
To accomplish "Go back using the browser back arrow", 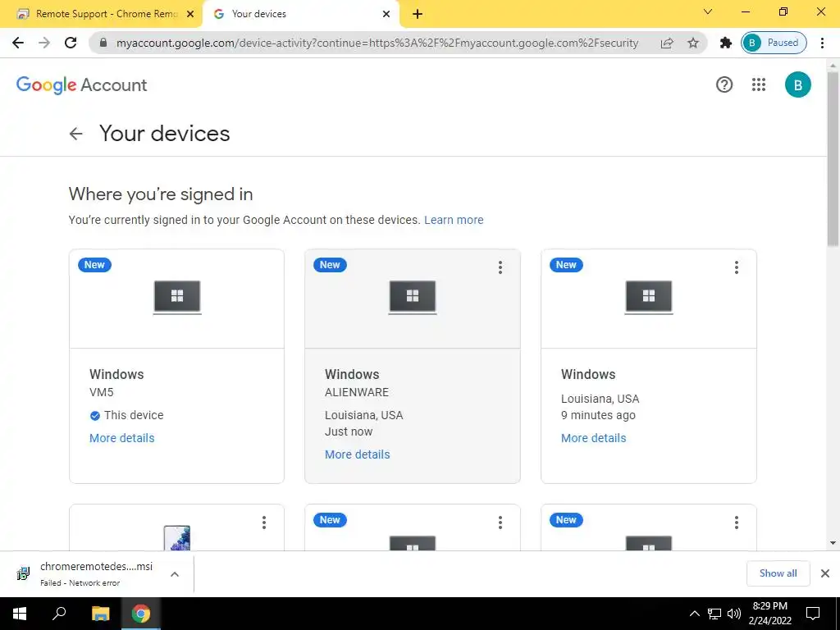I will click(x=18, y=43).
